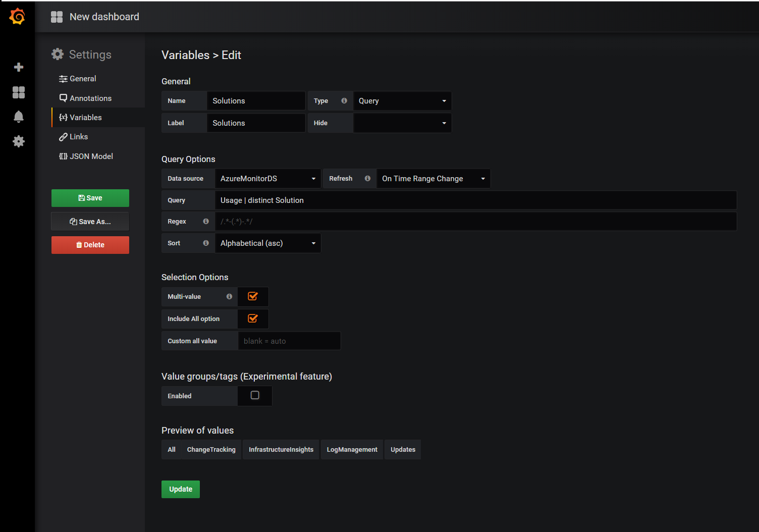The width and height of the screenshot is (759, 532).
Task: Click the Custom all value input
Action: click(289, 341)
